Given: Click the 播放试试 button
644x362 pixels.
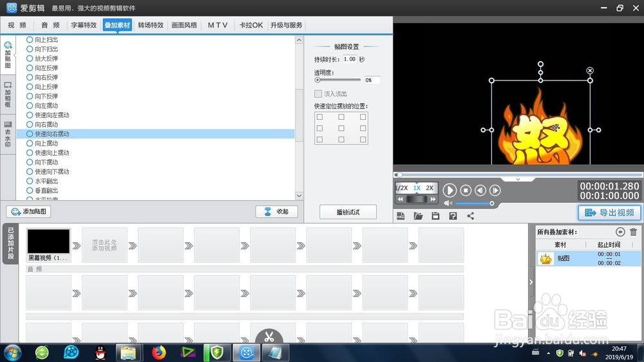Looking at the screenshot, I should pyautogui.click(x=348, y=212).
